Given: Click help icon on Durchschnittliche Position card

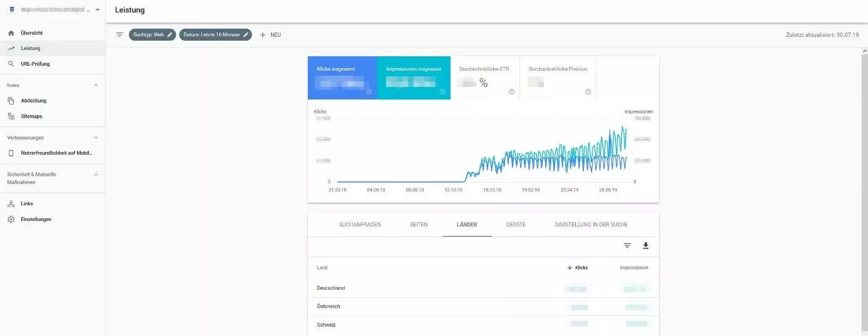Looking at the screenshot, I should click(x=588, y=92).
